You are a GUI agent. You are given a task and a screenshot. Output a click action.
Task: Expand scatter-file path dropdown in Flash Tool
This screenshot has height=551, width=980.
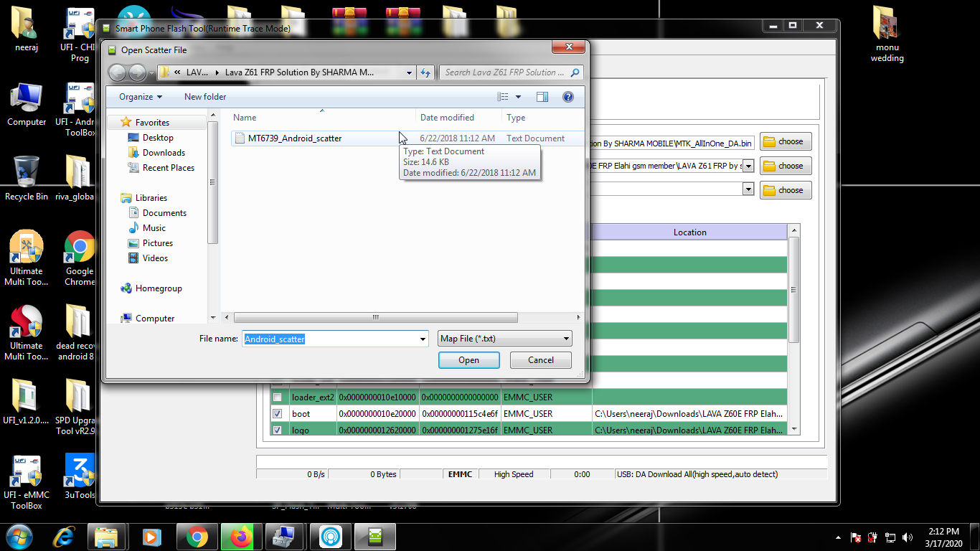pos(748,166)
